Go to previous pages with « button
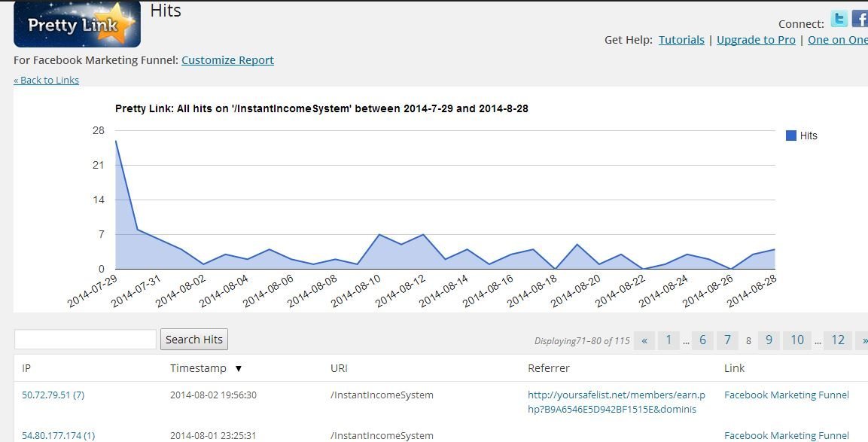This screenshot has width=868, height=442. pyautogui.click(x=644, y=340)
